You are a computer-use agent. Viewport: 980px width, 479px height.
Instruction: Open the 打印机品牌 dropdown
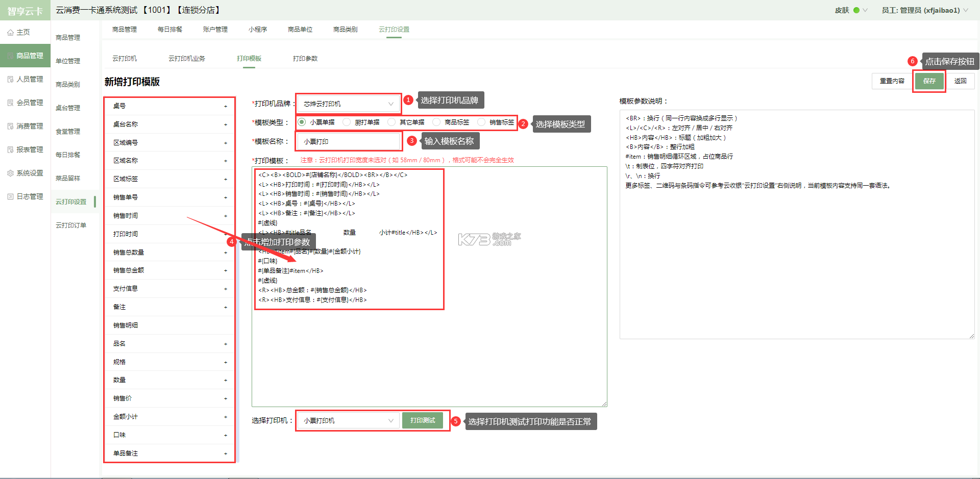point(349,104)
